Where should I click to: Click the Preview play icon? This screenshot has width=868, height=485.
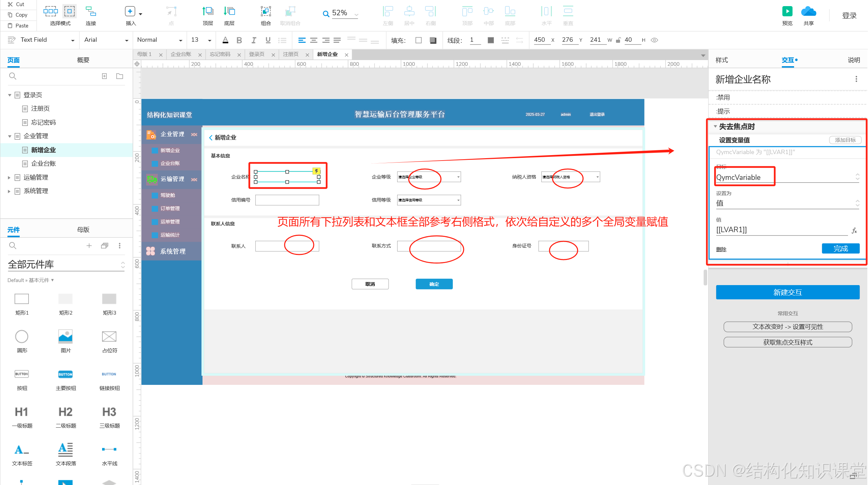coord(787,12)
